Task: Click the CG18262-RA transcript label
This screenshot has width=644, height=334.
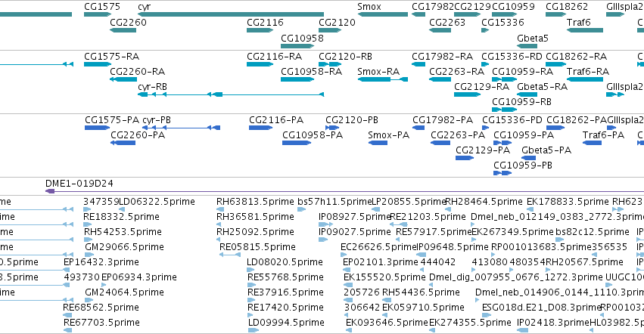Action: pyautogui.click(x=576, y=56)
